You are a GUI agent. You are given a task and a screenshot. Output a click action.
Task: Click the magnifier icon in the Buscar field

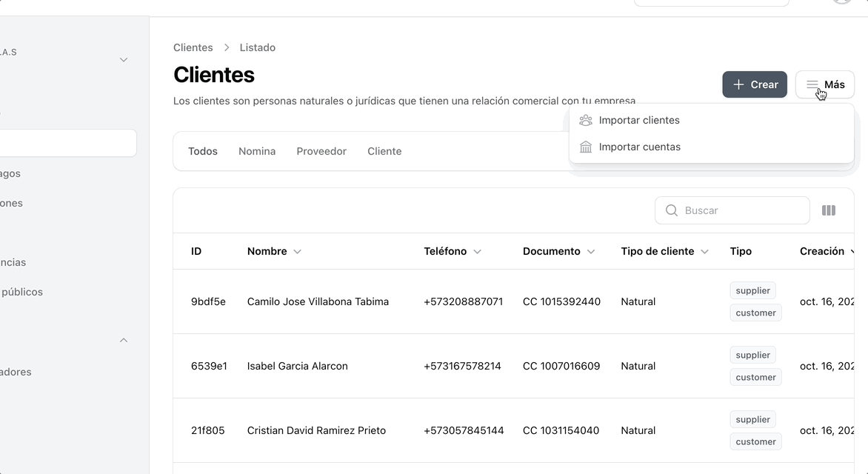671,210
